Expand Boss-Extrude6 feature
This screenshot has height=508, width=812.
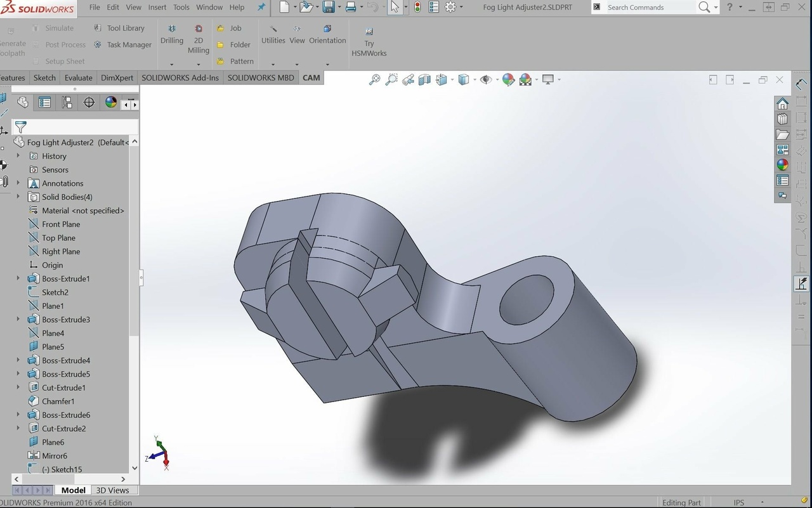[x=18, y=415]
